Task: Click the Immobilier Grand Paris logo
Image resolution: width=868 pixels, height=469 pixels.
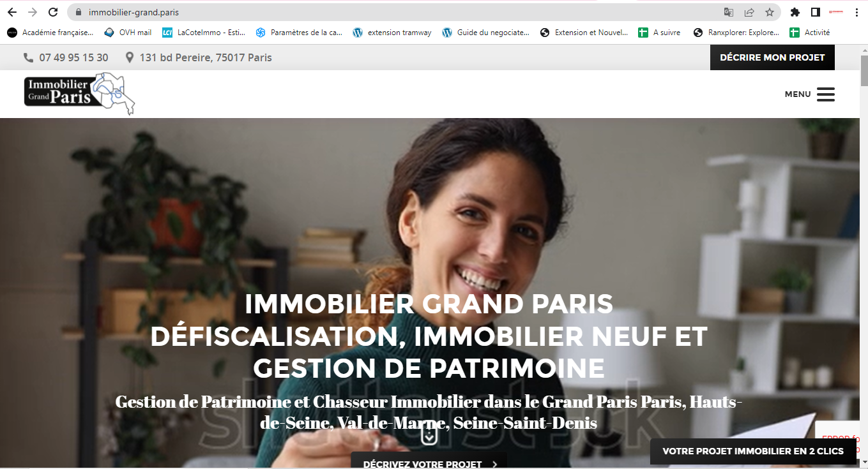Action: coord(80,94)
